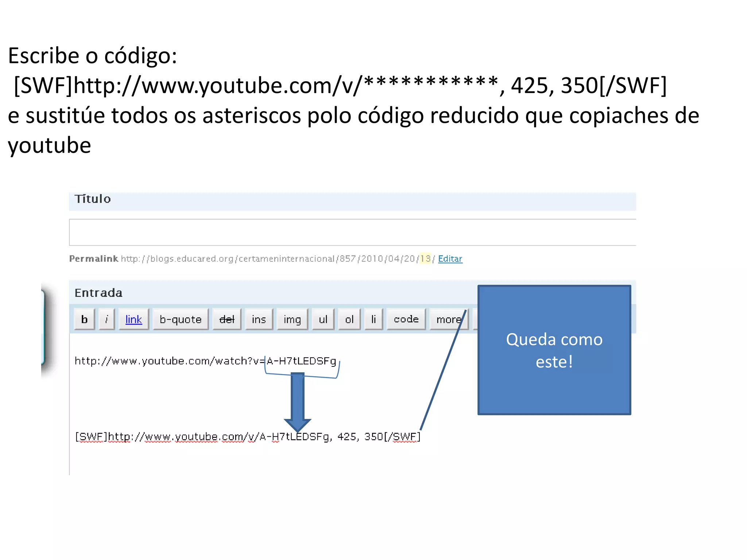Screen dimensions: 747x560
Task: Click the bold 'b' formatting button
Action: [x=85, y=319]
